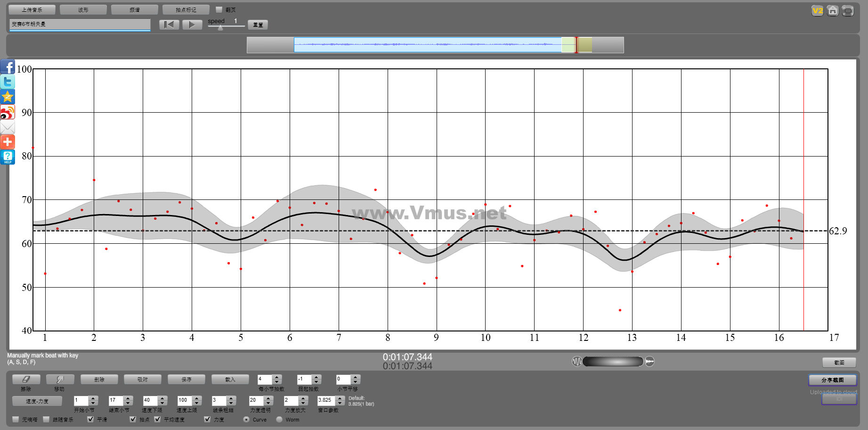Click the 分享截图 share screenshot button
Screen dimensions: 868x430
pos(833,380)
